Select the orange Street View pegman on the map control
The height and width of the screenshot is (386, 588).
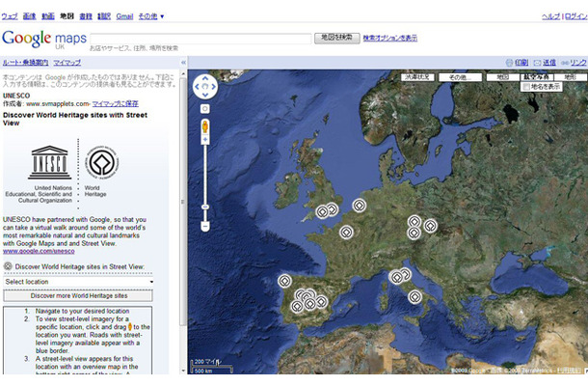pos(205,126)
